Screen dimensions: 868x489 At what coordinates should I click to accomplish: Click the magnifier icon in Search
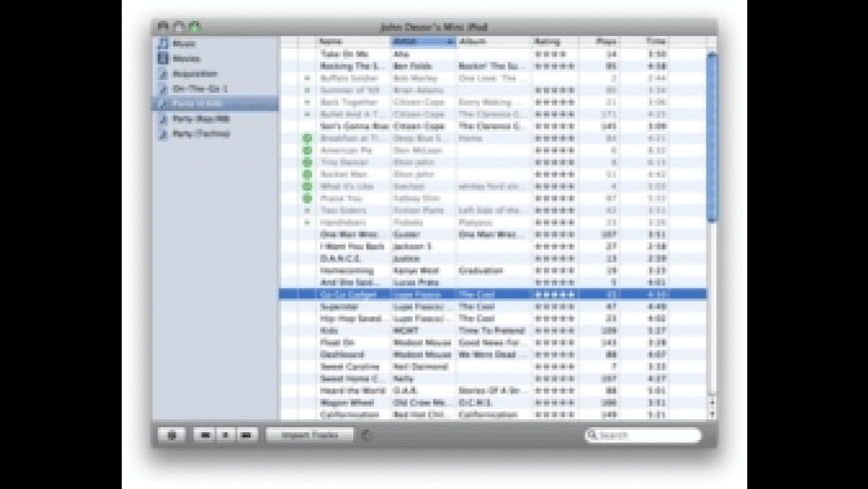click(x=593, y=435)
